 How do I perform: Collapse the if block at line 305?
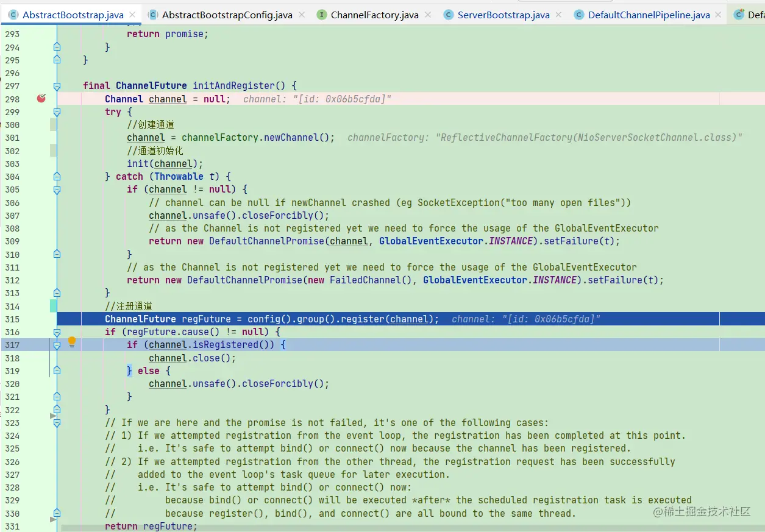(57, 190)
